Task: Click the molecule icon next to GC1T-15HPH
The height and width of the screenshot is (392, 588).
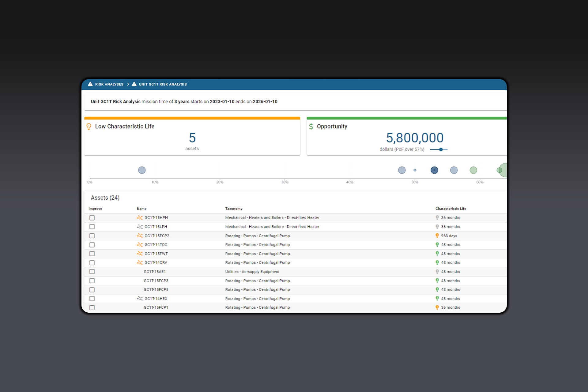Action: point(140,217)
